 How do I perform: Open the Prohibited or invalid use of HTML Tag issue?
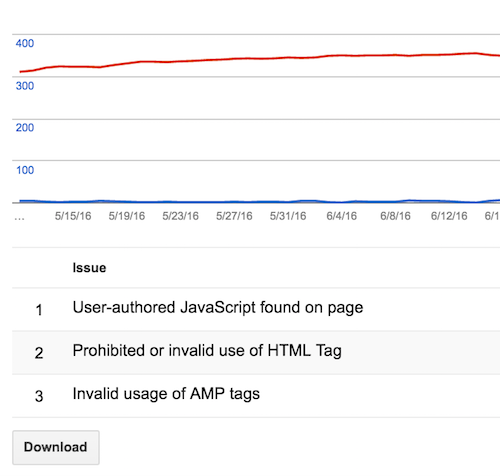[x=207, y=351]
